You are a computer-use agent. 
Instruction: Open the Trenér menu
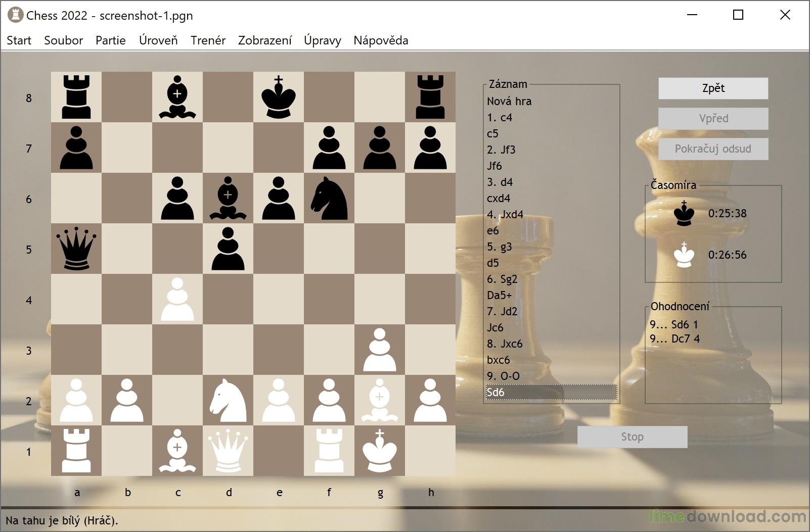[x=208, y=40]
